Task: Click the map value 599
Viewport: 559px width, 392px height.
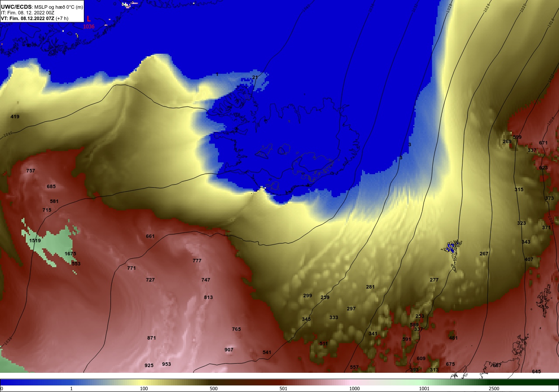Action: (x=517, y=137)
